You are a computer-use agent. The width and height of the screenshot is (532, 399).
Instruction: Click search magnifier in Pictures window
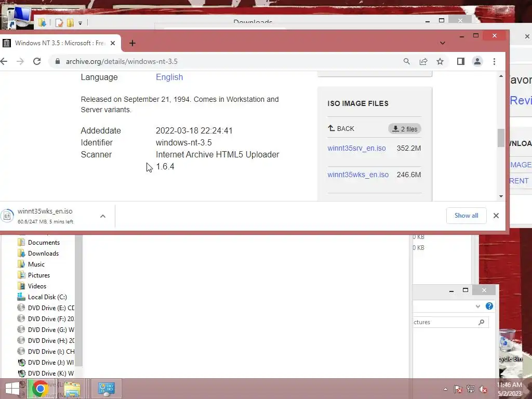click(481, 322)
